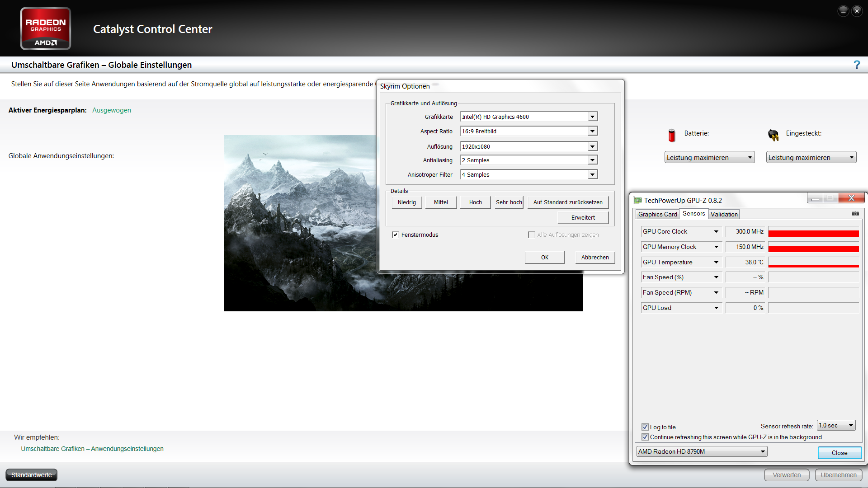Viewport: 868px width, 488px height.
Task: Take GPU-Z screenshot with camera icon
Action: click(855, 213)
